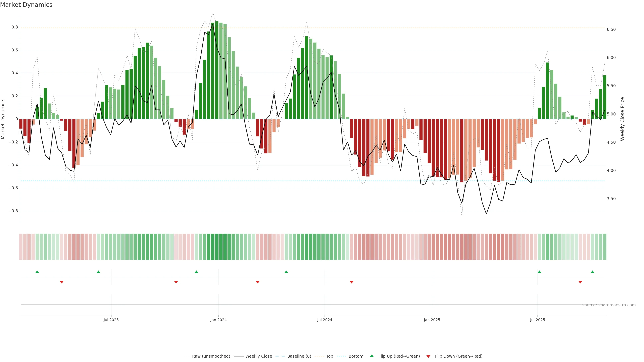Click the Jan 2024 x-axis label

pos(218,320)
